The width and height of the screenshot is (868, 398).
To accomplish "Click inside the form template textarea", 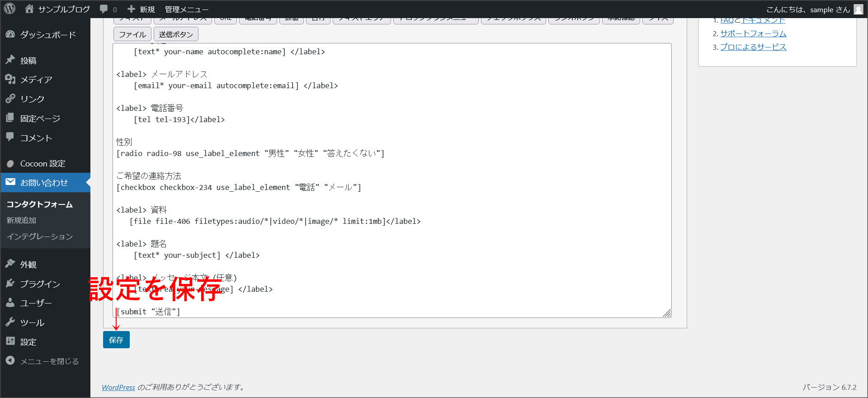I will coord(452,181).
